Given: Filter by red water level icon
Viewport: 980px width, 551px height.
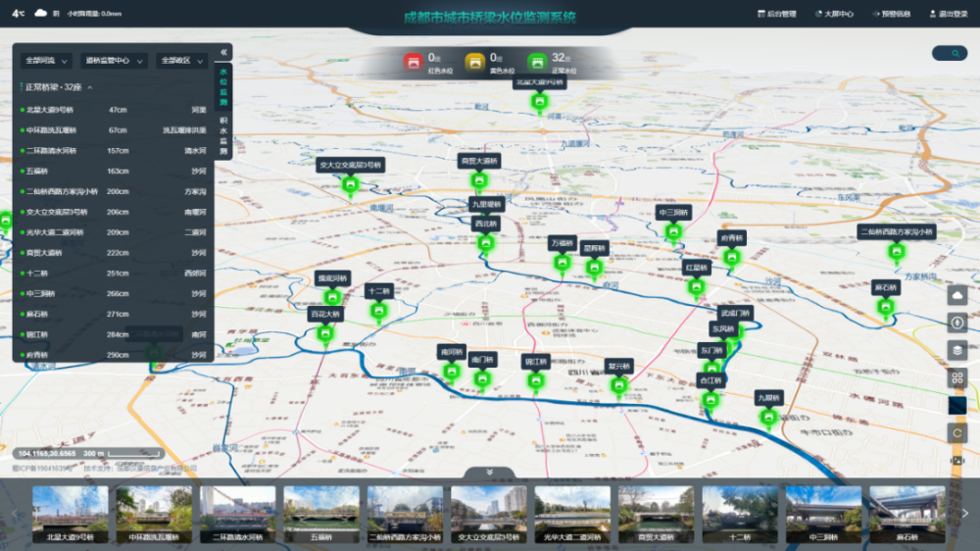Looking at the screenshot, I should [x=414, y=62].
